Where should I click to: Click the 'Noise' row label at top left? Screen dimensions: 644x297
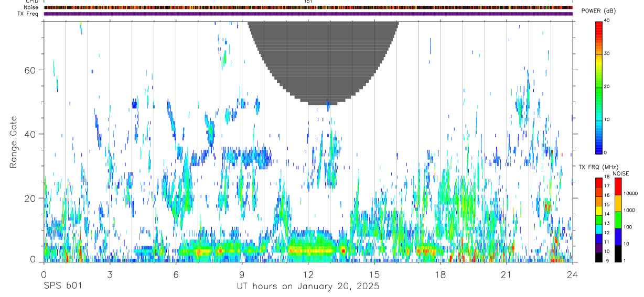31,7
